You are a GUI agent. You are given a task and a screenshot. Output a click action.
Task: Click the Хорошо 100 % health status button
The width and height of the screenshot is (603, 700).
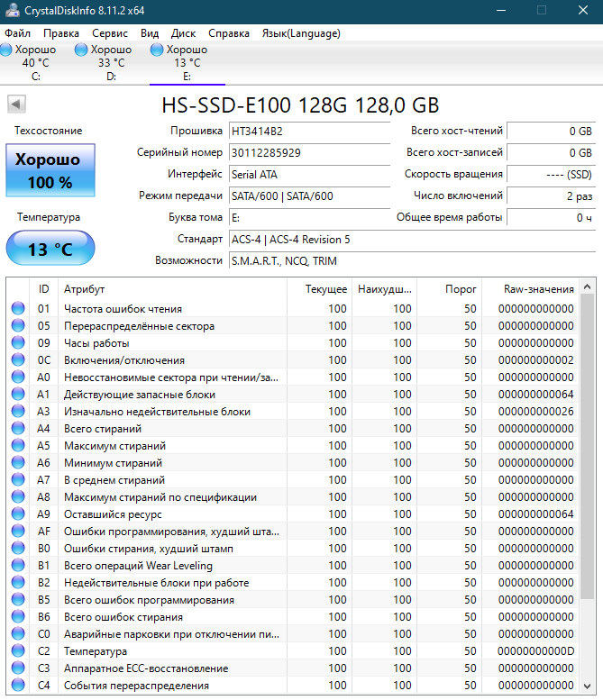point(50,170)
